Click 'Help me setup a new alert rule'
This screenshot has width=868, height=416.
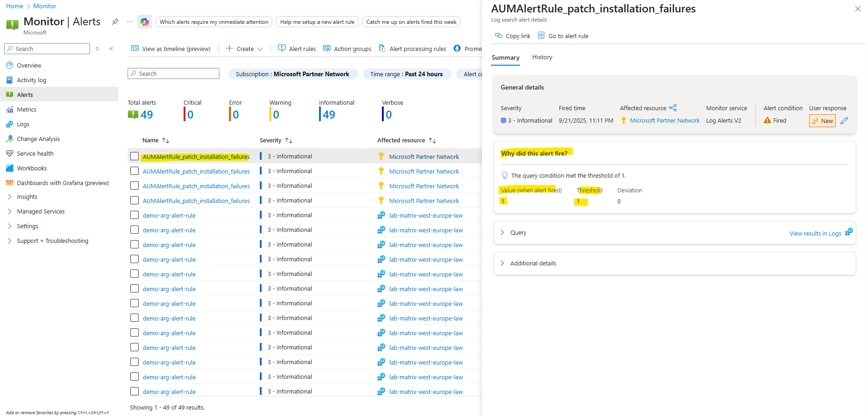pyautogui.click(x=317, y=22)
